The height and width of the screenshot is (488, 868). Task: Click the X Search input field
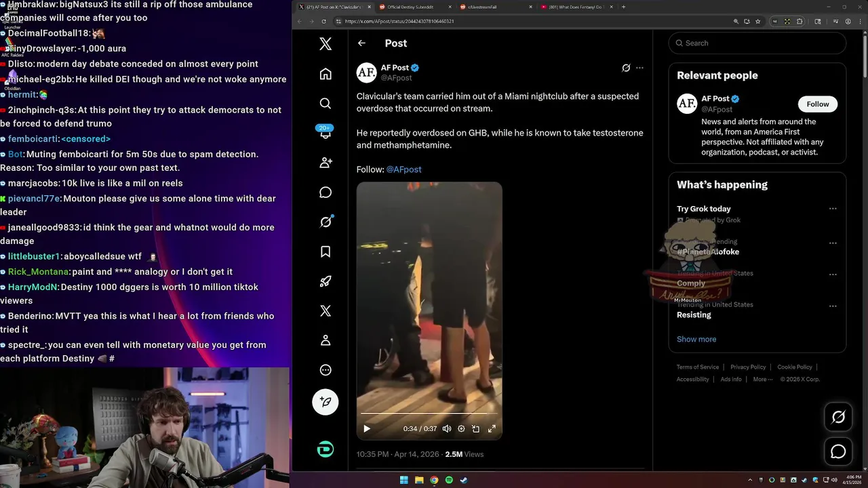(757, 43)
